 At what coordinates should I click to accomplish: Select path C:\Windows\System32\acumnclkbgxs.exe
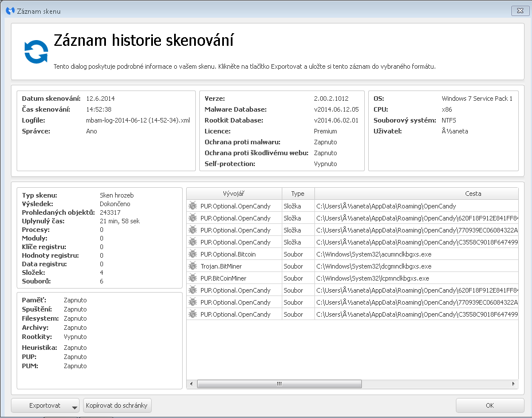tap(374, 254)
